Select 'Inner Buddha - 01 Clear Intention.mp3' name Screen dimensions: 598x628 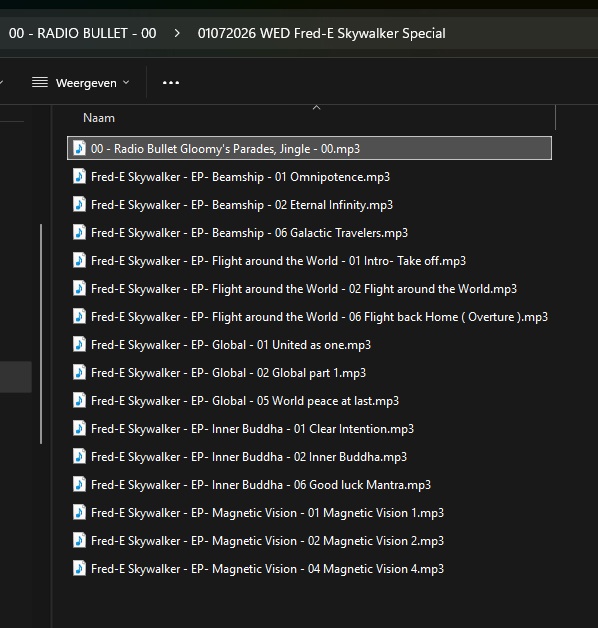(x=252, y=429)
